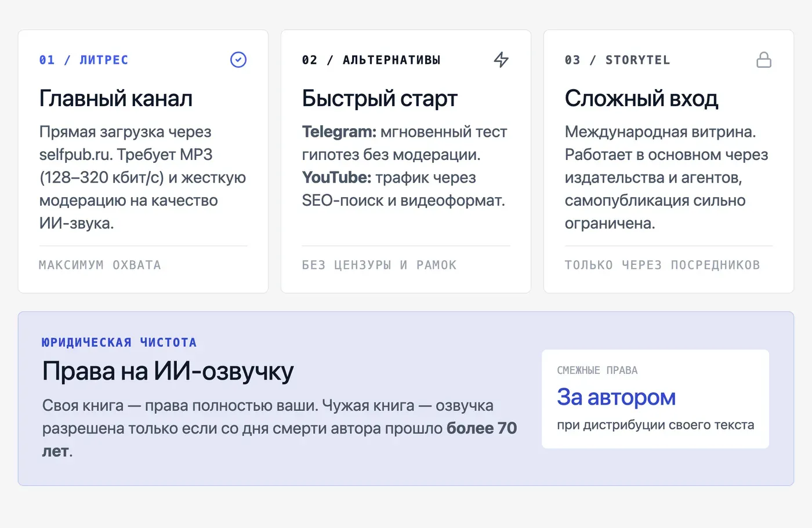The width and height of the screenshot is (812, 528).
Task: Click the 'ТОЛЬКО ЧЕРЕЗ ПОСРЕДНИКОВ' footer text
Action: coord(662,265)
